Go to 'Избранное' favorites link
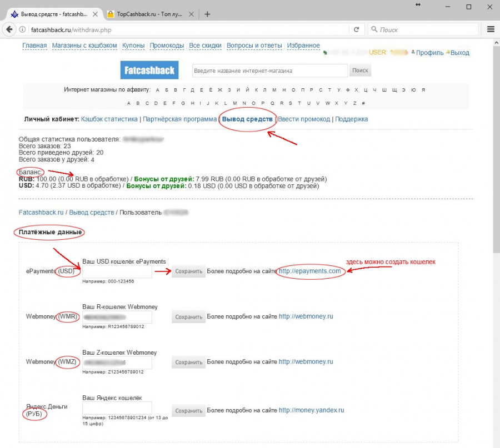 tap(303, 46)
